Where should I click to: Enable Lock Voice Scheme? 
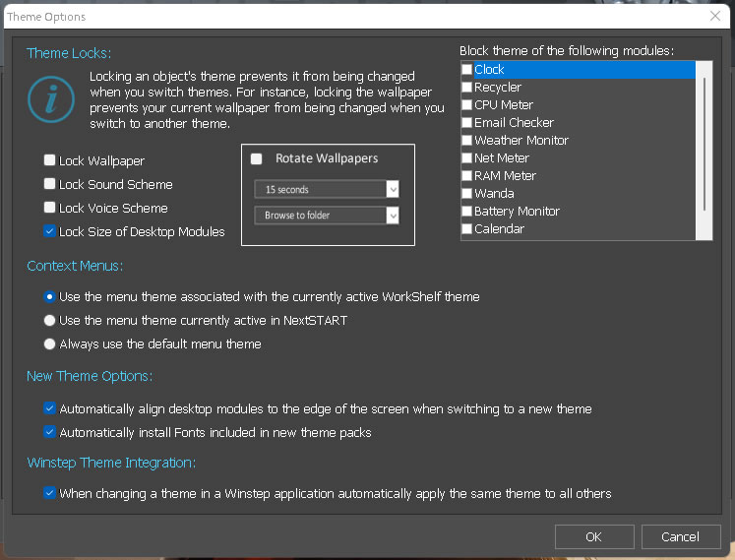pyautogui.click(x=50, y=208)
